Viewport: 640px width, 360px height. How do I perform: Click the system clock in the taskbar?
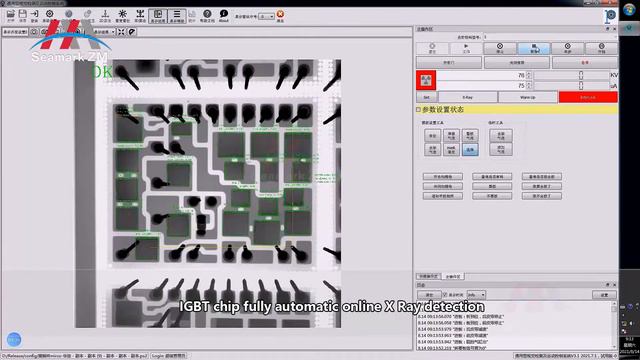629,345
